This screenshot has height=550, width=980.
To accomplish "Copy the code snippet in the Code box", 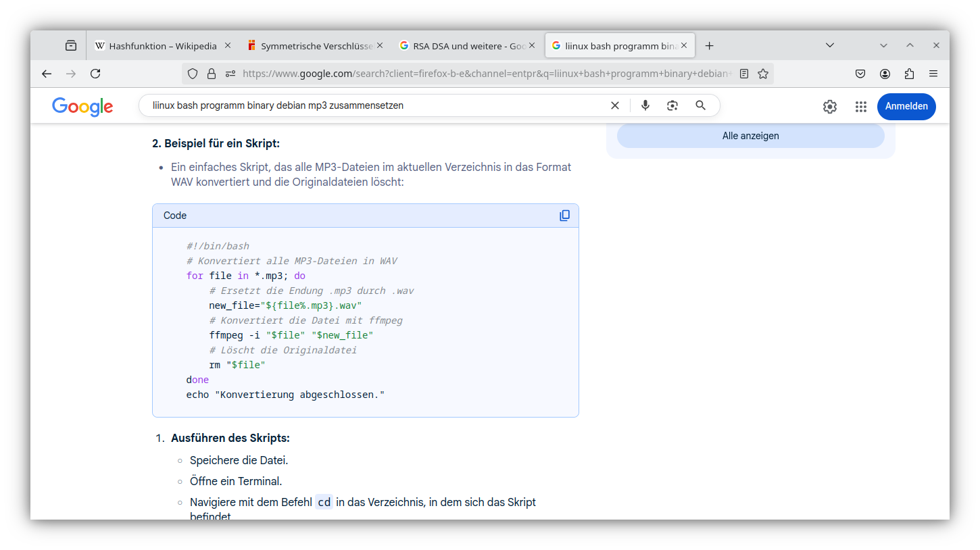I will pos(564,215).
